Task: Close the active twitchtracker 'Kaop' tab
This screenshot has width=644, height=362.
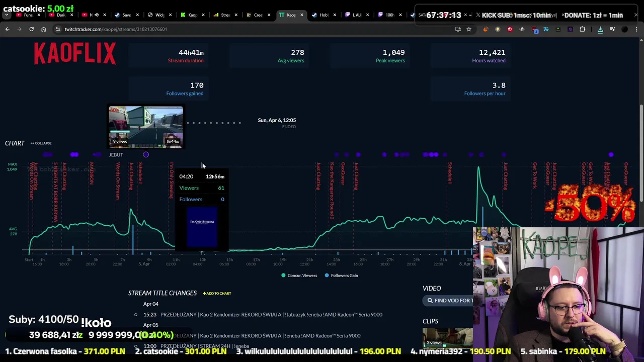Action: pos(301,15)
